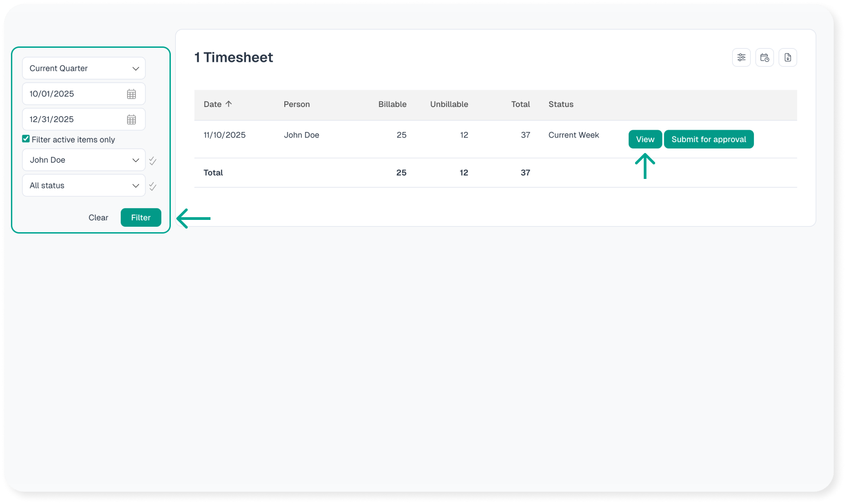Click Clear to reset filters
This screenshot has height=504, width=846.
click(x=98, y=218)
